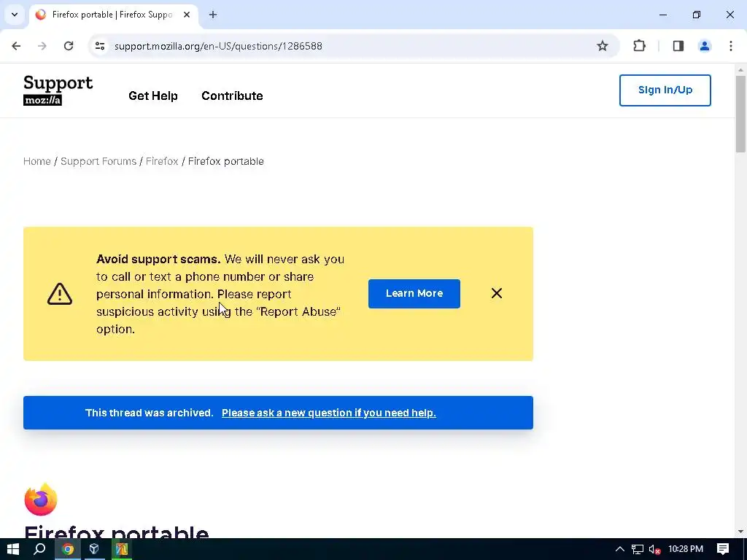
Task: Open the Contribute menu
Action: [232, 96]
